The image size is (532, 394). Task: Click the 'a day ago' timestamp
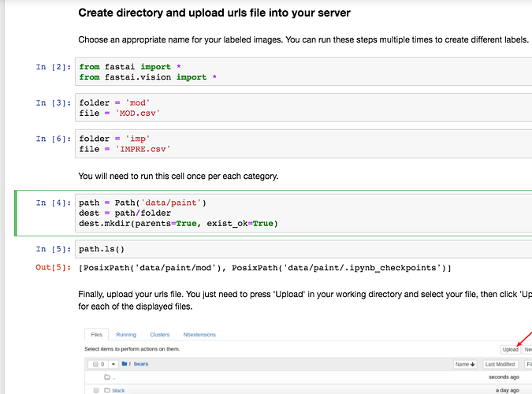[508, 390]
